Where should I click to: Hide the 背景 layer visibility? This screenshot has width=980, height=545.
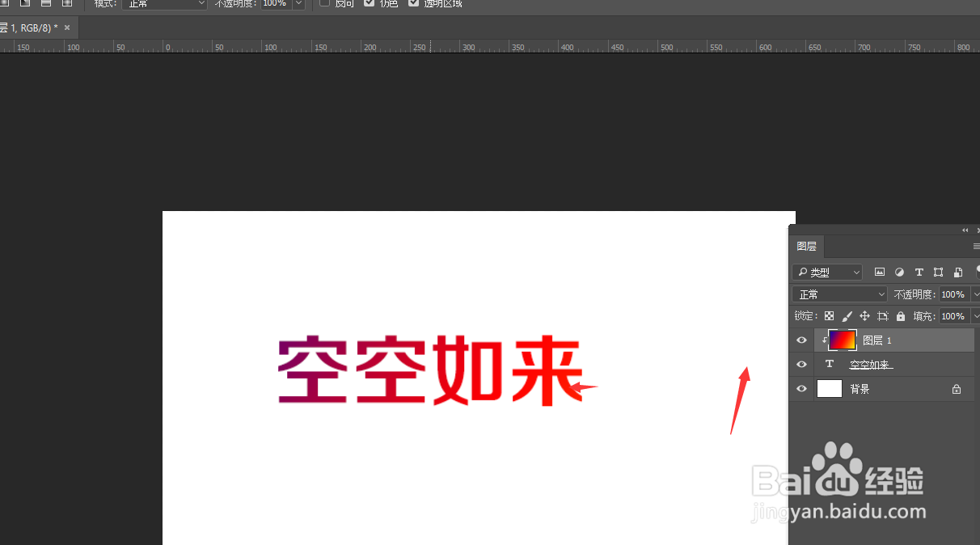[801, 388]
